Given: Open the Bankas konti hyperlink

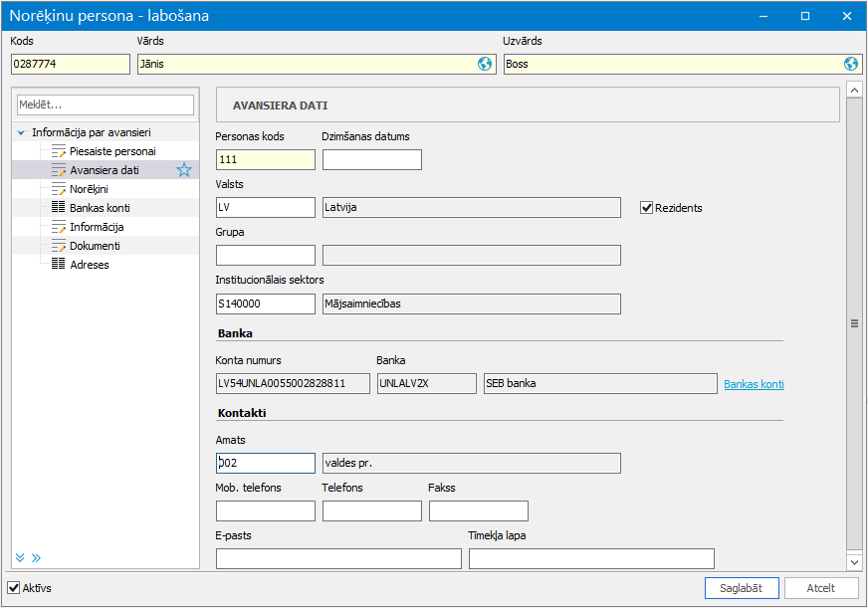Looking at the screenshot, I should [x=754, y=384].
